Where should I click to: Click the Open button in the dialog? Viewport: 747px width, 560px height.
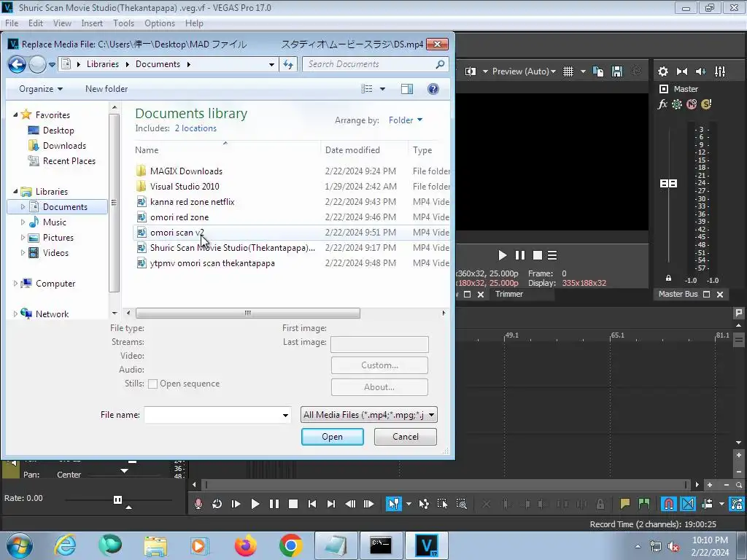(332, 437)
